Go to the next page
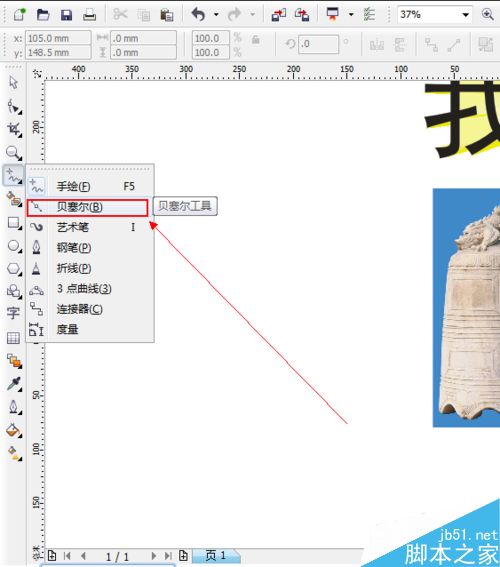 pos(153,555)
